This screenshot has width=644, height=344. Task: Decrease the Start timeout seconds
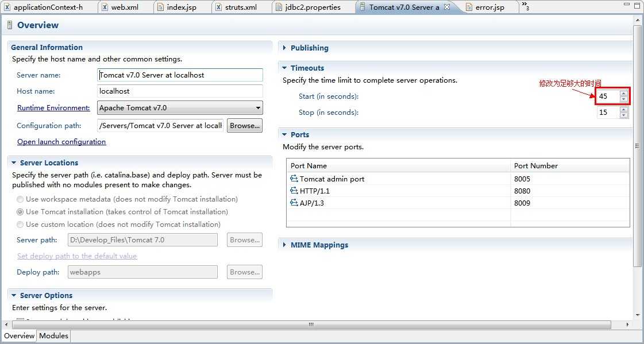point(624,99)
